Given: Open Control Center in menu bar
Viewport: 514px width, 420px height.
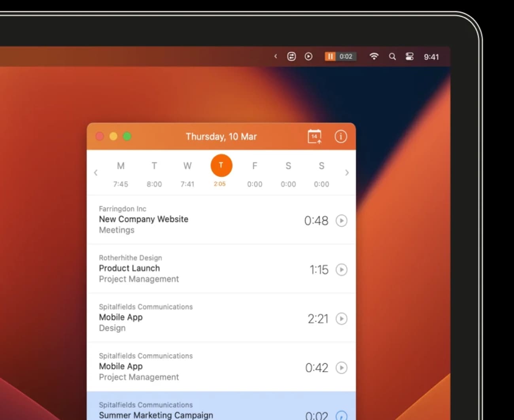Looking at the screenshot, I should [410, 57].
